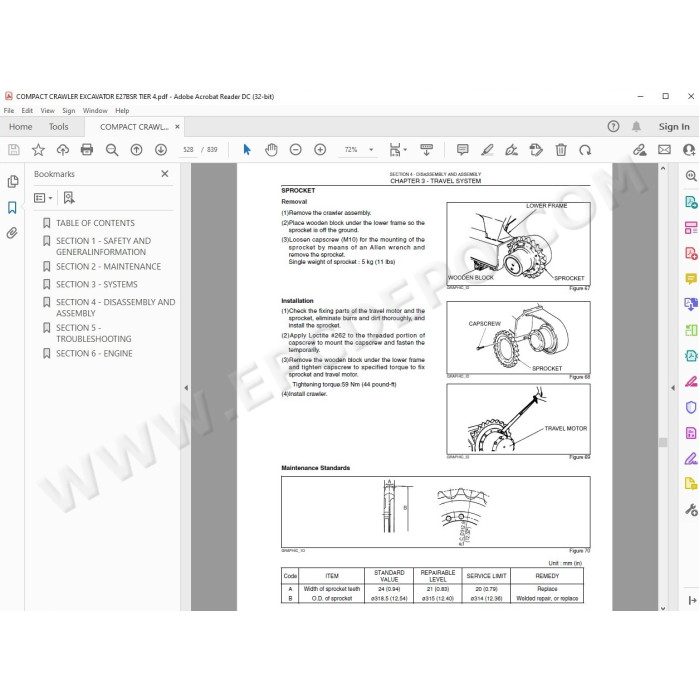Go to the next page using the down arrow
Screen dimensions: 700x700
click(161, 150)
